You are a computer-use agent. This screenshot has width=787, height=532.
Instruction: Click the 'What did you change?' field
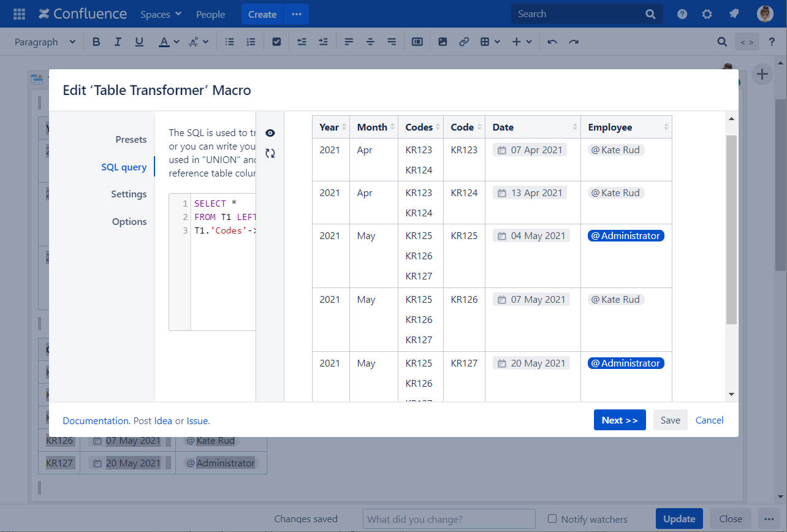pyautogui.click(x=449, y=519)
